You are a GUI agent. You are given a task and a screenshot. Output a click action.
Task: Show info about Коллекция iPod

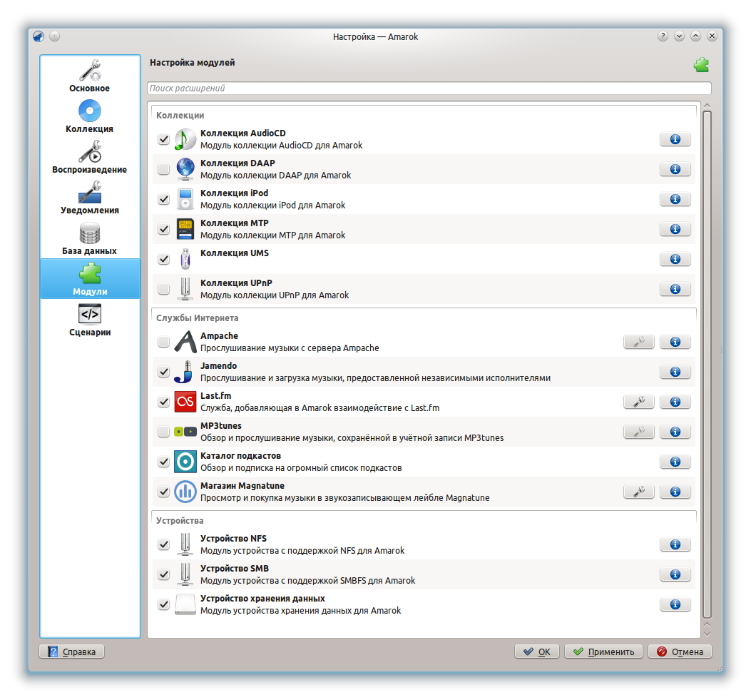[x=675, y=199]
